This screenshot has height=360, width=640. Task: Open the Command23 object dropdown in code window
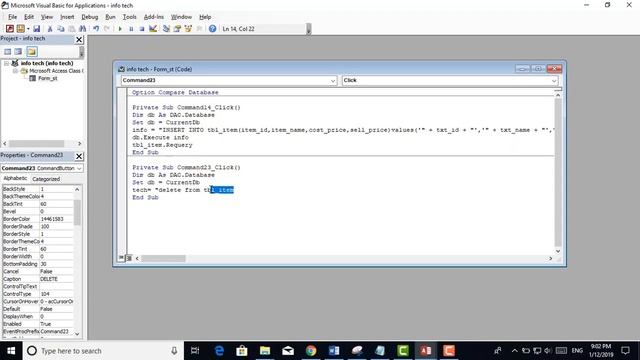point(333,80)
